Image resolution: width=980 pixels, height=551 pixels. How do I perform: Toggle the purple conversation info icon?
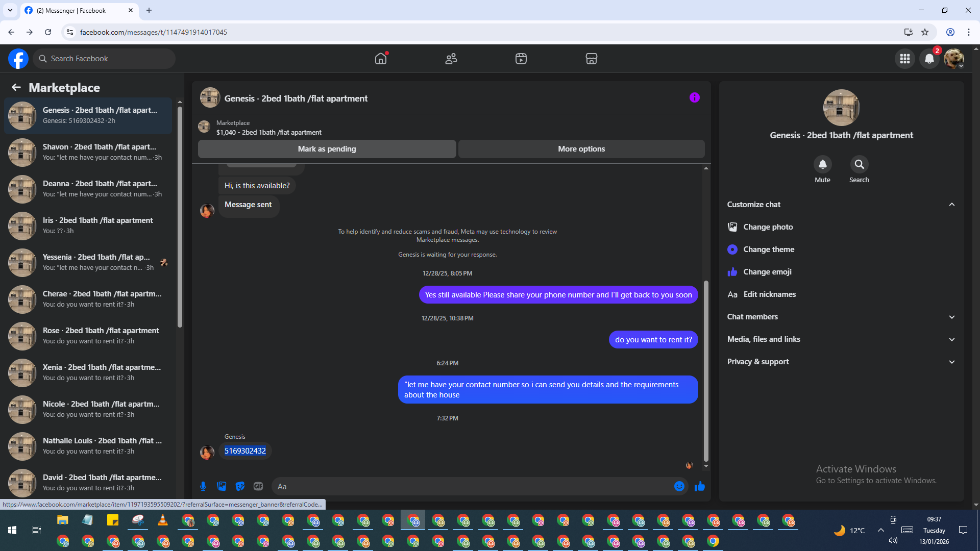[694, 97]
